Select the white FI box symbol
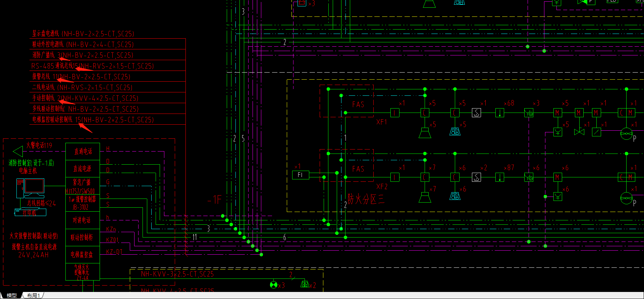 tap(300, 175)
